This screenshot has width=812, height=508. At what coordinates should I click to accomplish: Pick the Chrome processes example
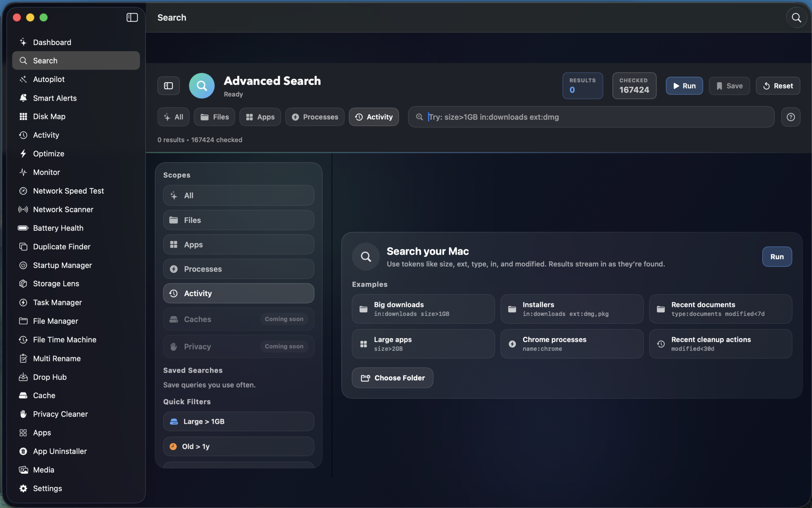click(x=572, y=344)
